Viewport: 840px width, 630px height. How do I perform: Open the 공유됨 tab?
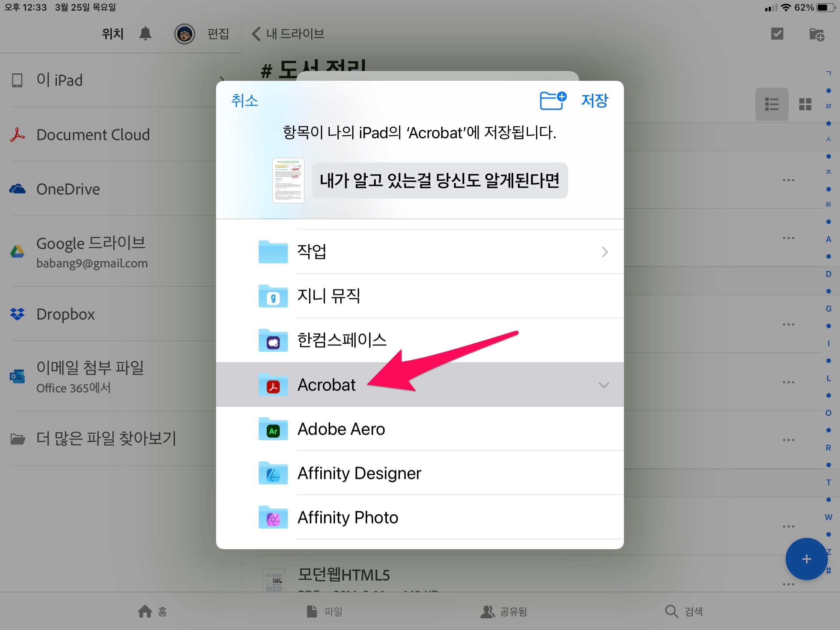point(503,611)
